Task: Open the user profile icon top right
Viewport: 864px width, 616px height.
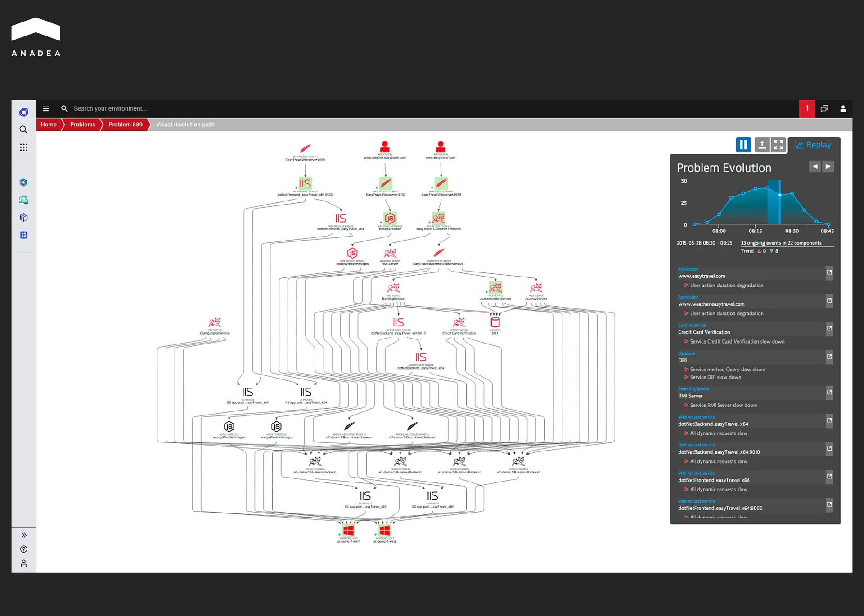Action: point(843,108)
